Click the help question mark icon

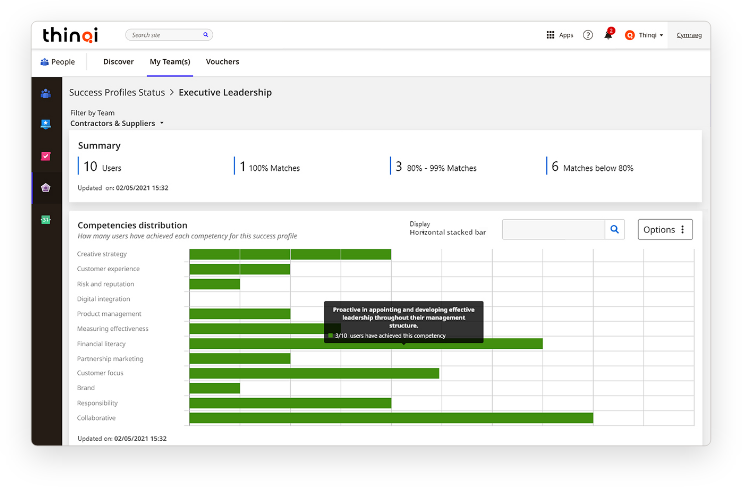coord(588,35)
